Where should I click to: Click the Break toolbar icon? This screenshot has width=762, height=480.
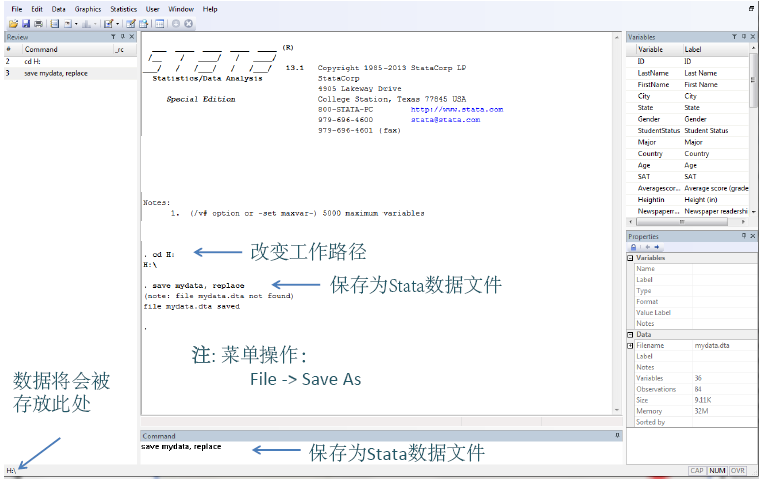click(189, 23)
